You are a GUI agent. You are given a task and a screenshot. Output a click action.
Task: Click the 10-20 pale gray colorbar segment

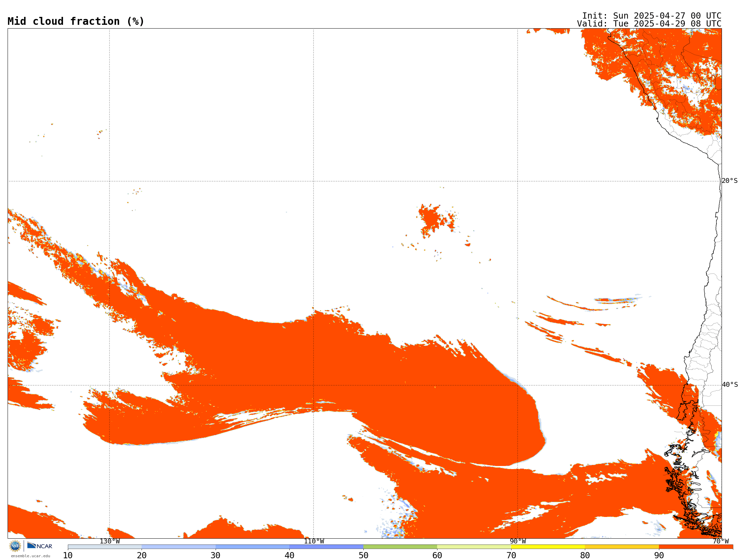tap(105, 547)
